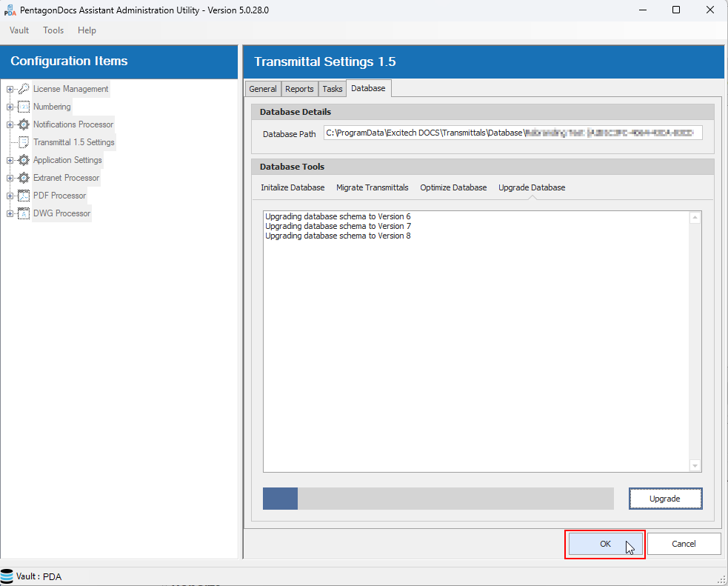Screen dimensions: 728x586
Task: Click the License Management key icon
Action: pos(24,89)
